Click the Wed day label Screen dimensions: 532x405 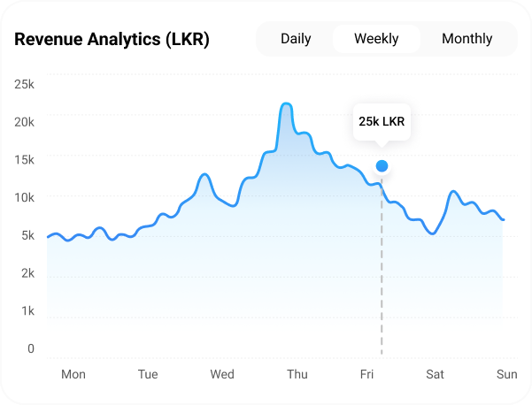(222, 375)
